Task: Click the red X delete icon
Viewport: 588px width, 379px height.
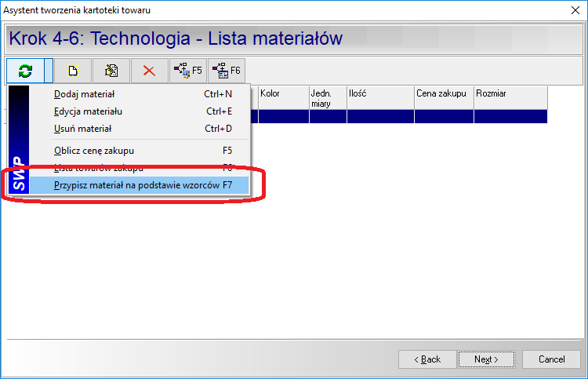Action: click(149, 71)
